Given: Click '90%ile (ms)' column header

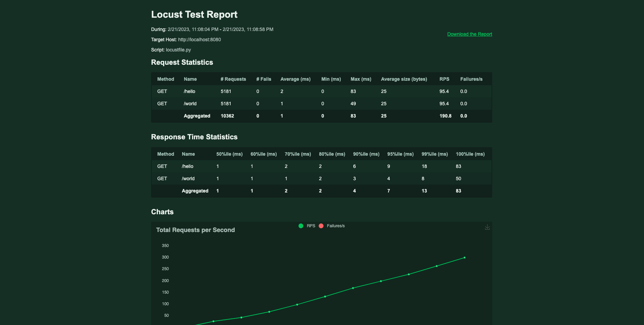Looking at the screenshot, I should pyautogui.click(x=366, y=154).
